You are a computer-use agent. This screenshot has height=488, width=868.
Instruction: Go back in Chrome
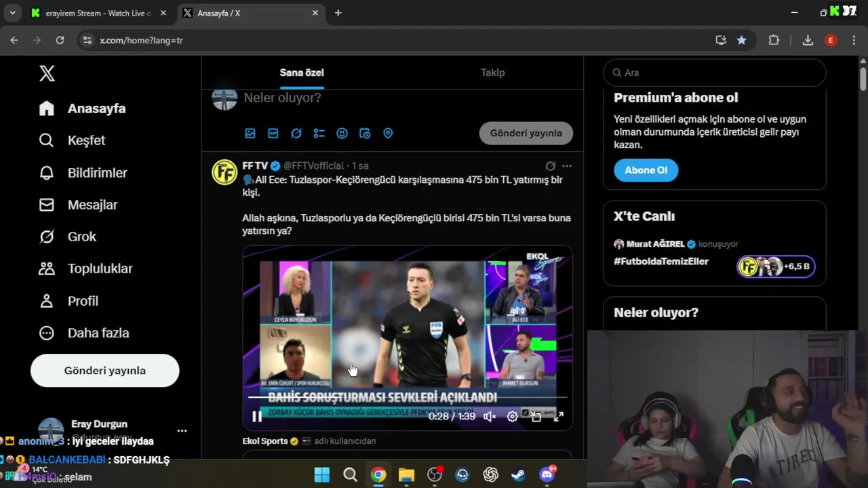tap(14, 40)
